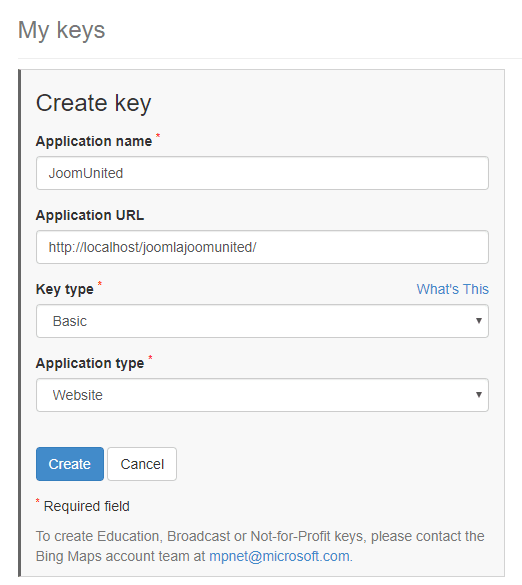Click the localhost URL text in field
522x585 pixels.
coord(153,247)
